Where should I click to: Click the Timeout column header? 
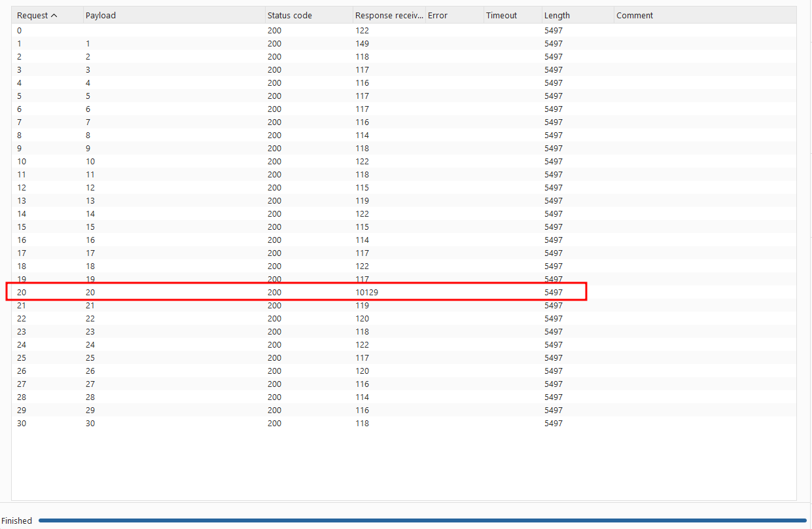pos(512,15)
